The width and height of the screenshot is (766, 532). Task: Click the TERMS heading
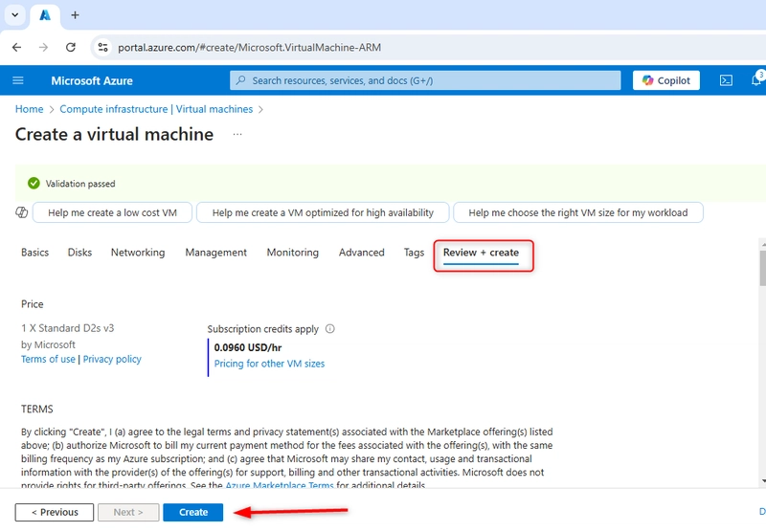(37, 409)
